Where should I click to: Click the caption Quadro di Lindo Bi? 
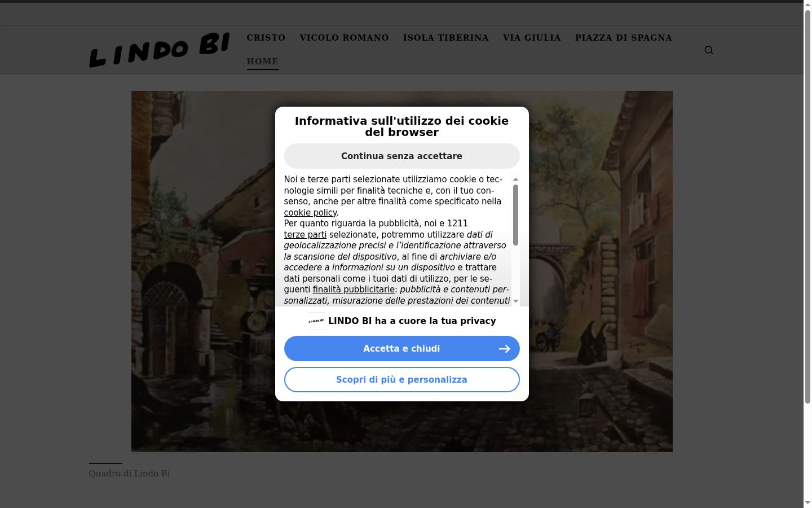click(129, 474)
